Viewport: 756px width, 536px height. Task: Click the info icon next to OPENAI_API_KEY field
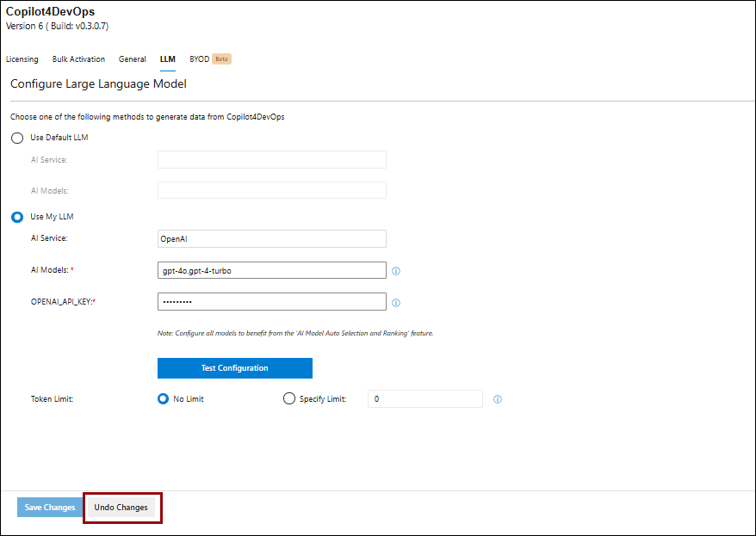tap(396, 303)
